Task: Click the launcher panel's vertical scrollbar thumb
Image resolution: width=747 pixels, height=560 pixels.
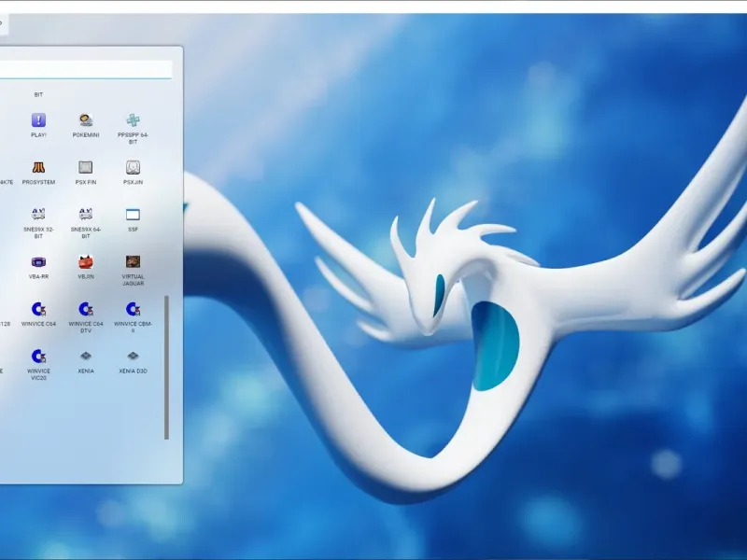Action: coord(167,367)
